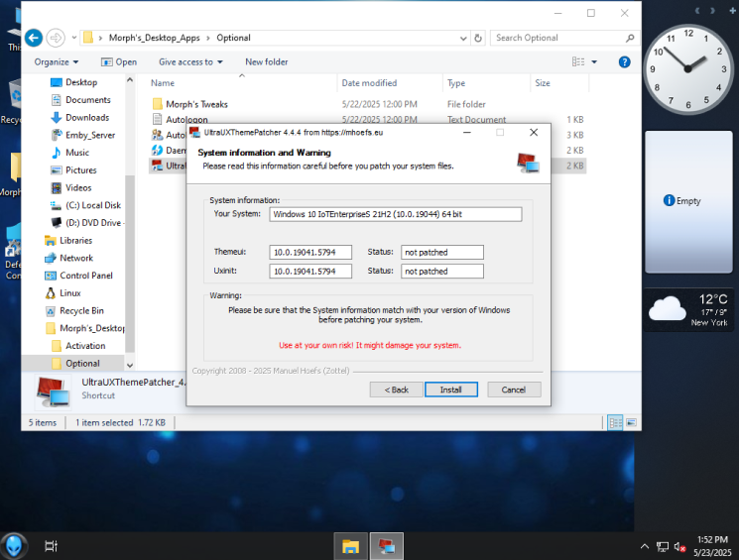Viewport: 739px width, 560px height.
Task: Select the Themeui version field
Action: (310, 252)
